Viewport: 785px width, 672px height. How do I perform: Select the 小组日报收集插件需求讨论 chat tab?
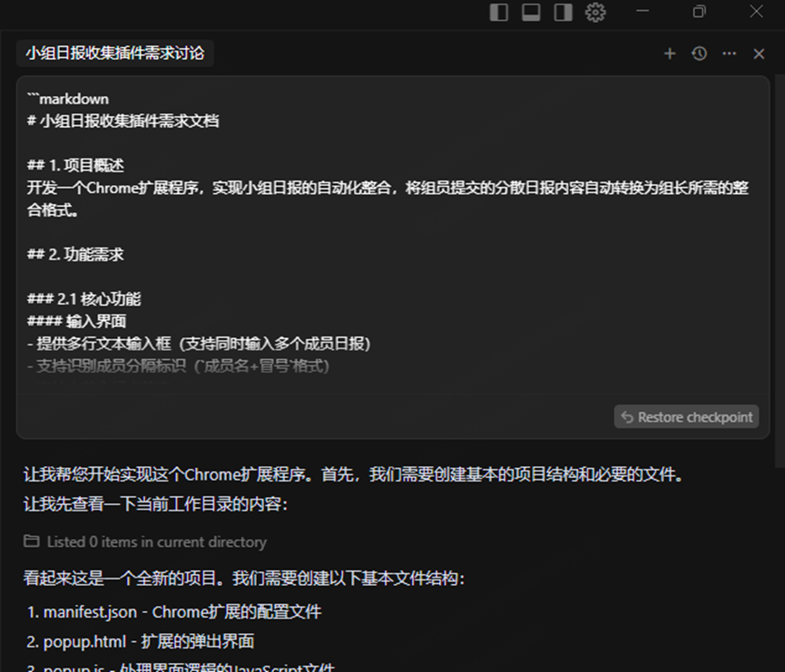coord(115,53)
